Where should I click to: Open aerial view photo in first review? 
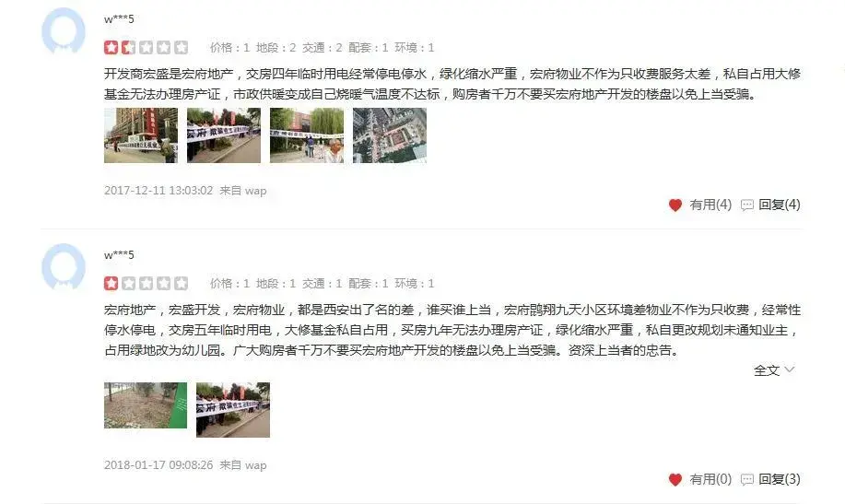coord(390,135)
